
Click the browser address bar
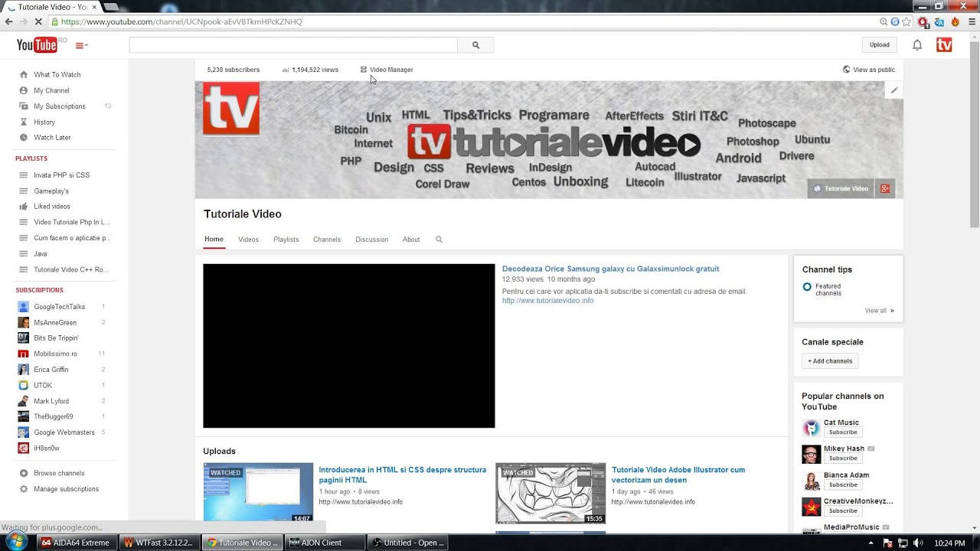coord(459,21)
